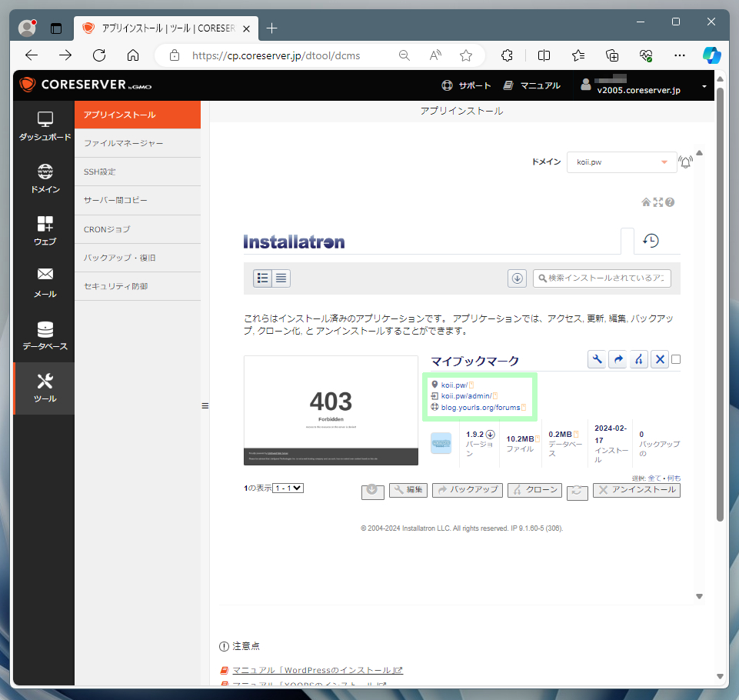Open a new browser tab
This screenshot has width=739, height=700.
coord(271,28)
